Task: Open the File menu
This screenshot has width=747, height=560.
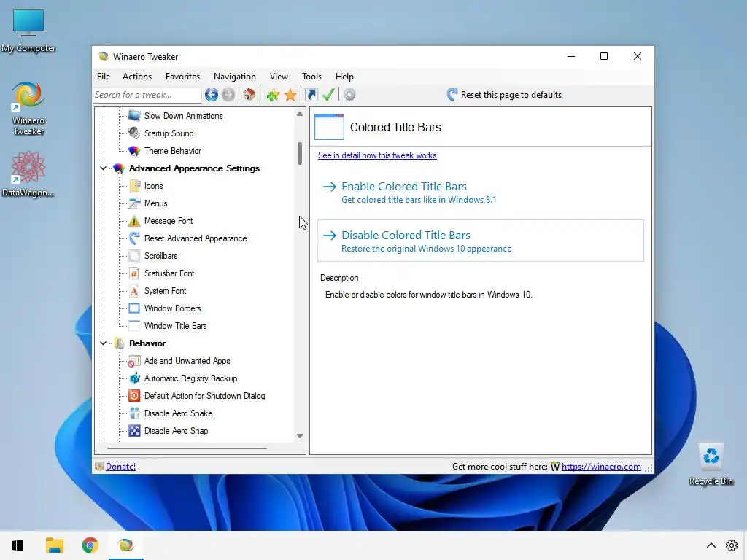Action: coord(104,77)
